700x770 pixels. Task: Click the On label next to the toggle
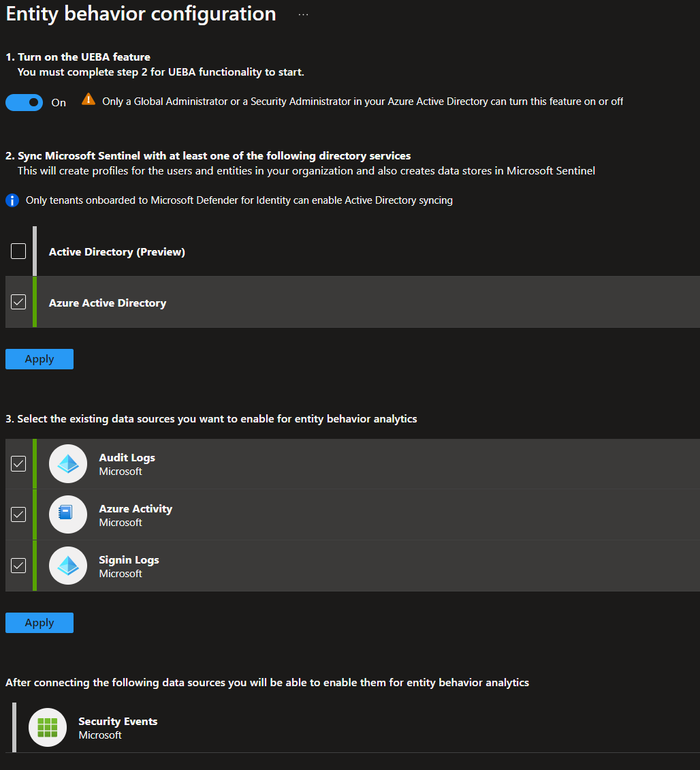click(x=59, y=102)
